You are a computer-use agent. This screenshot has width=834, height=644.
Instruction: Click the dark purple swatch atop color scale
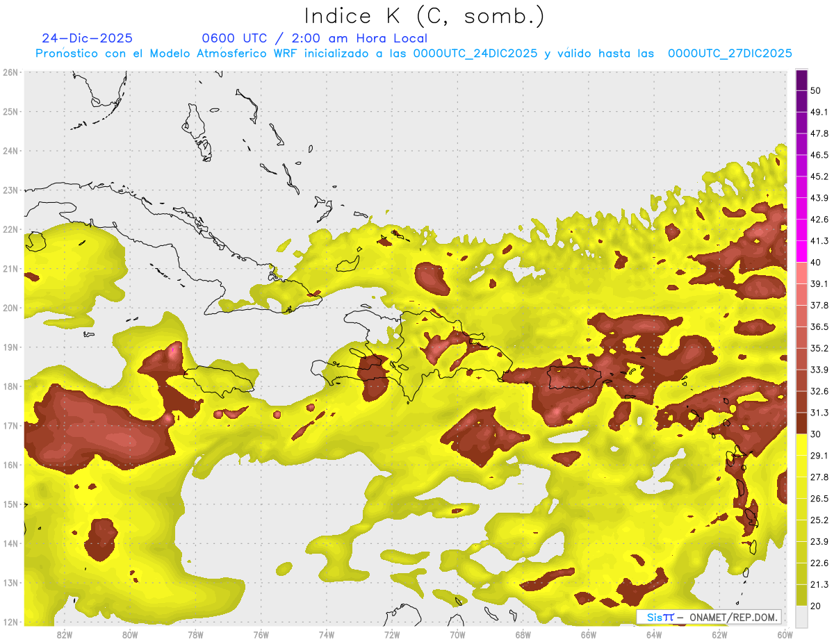[801, 80]
